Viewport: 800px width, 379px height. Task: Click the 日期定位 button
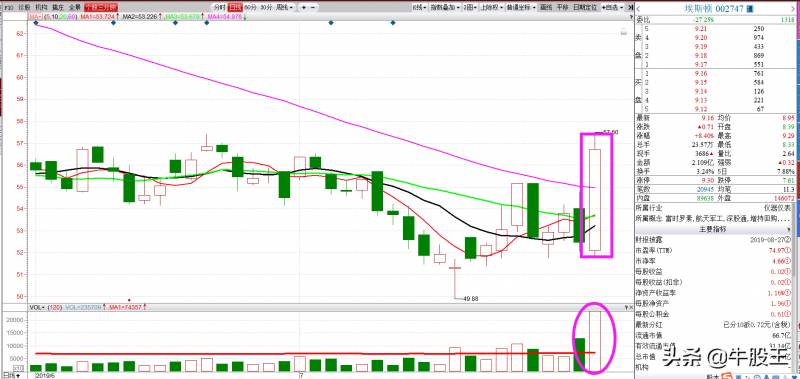[586, 7]
